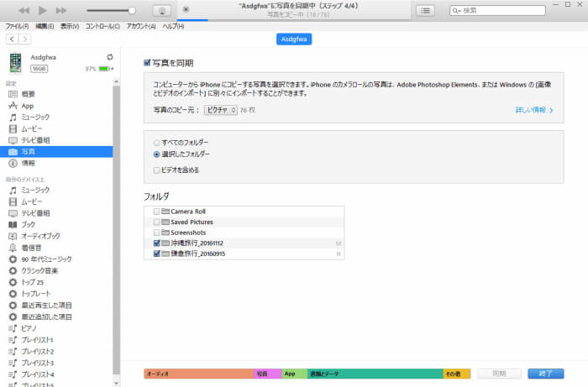Open the ヘルプ menu

[173, 26]
